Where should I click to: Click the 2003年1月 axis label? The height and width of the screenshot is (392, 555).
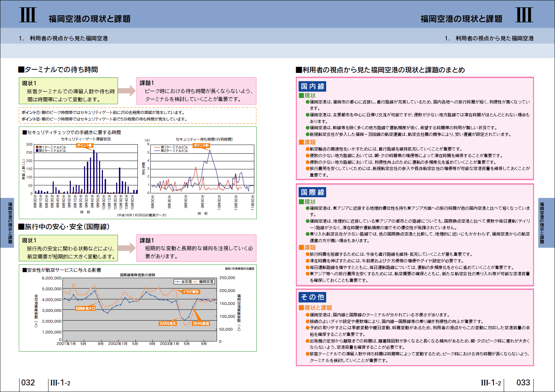click(x=170, y=344)
